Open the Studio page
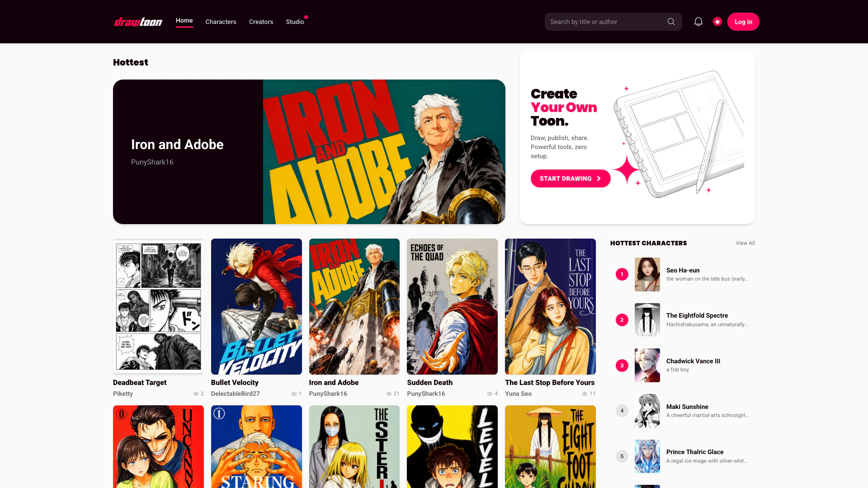The image size is (868, 488). pyautogui.click(x=295, y=22)
